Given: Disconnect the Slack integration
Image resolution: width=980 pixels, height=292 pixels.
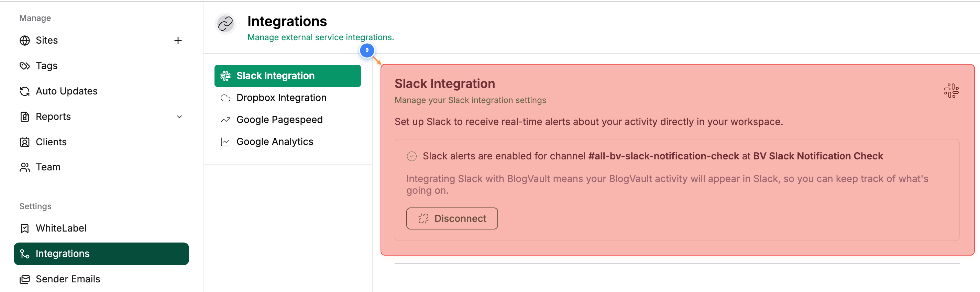Looking at the screenshot, I should coord(452,218).
